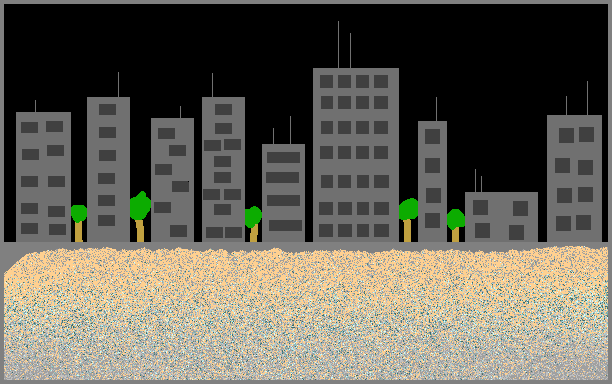Click the tree left of the wide-window building

point(253,224)
